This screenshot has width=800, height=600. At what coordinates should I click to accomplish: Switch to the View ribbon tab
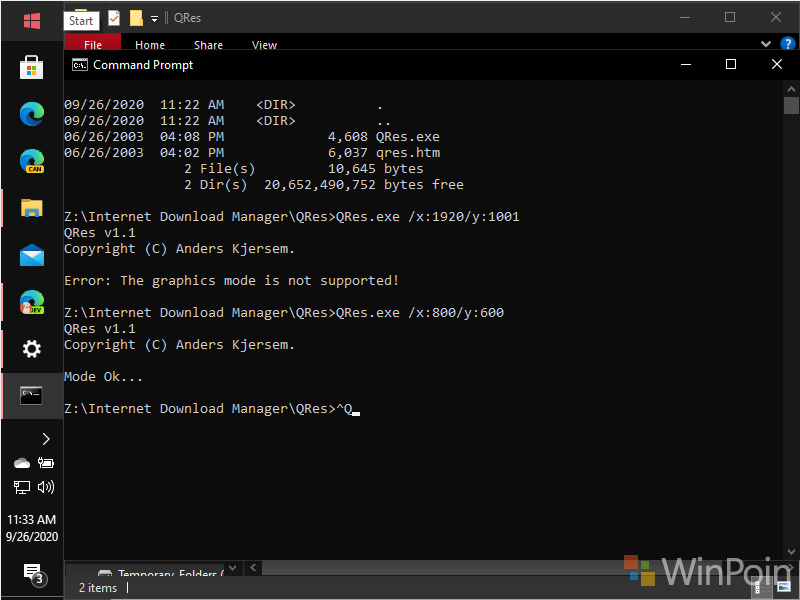coord(264,45)
